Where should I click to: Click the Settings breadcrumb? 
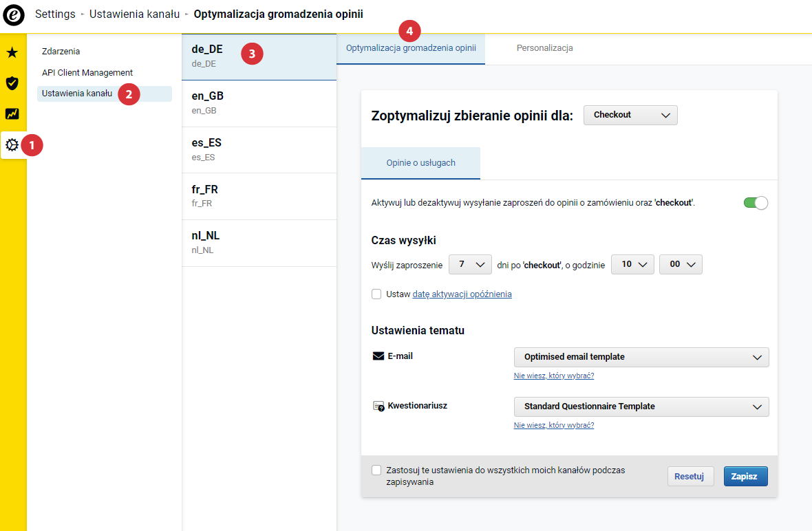pyautogui.click(x=55, y=14)
